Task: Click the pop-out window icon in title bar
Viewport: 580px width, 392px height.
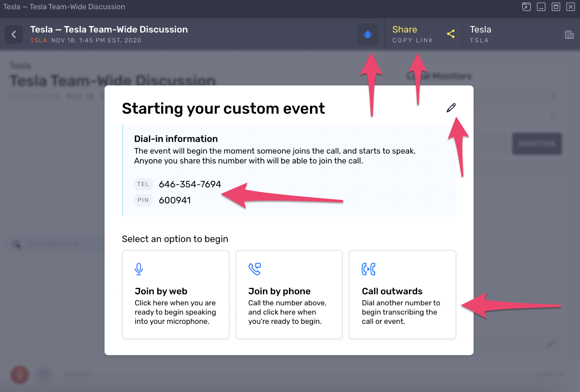Action: point(526,7)
